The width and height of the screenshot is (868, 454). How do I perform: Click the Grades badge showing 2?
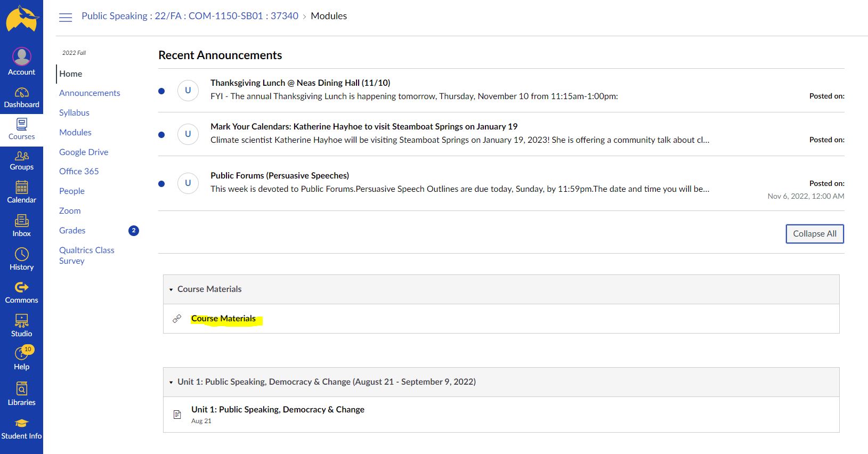134,231
